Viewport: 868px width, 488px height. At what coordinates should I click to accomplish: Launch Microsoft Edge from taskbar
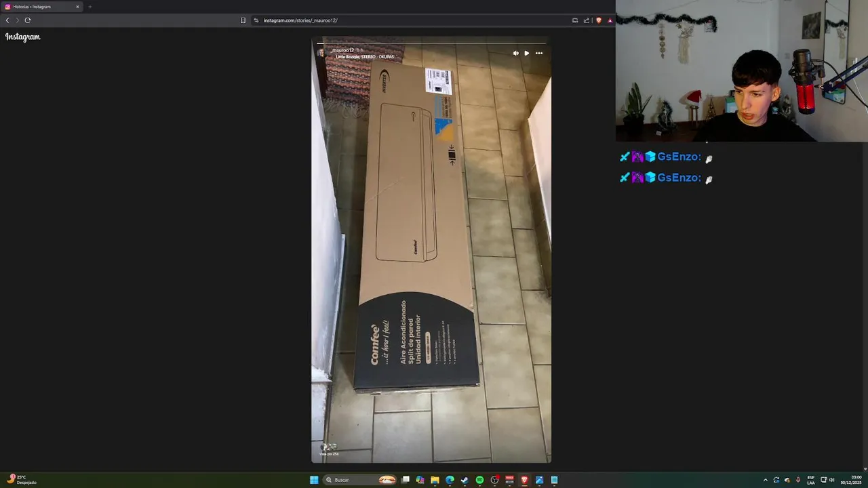[x=450, y=480]
